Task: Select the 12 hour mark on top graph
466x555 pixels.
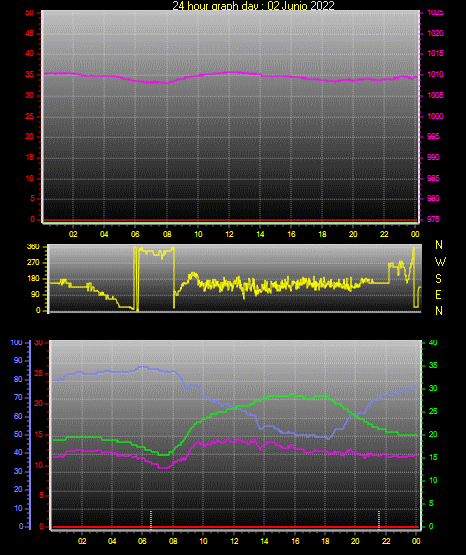Action: click(229, 234)
